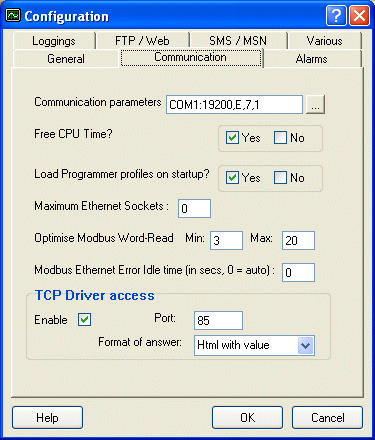Toggle the TCP Driver access Enable checkbox

pos(84,320)
